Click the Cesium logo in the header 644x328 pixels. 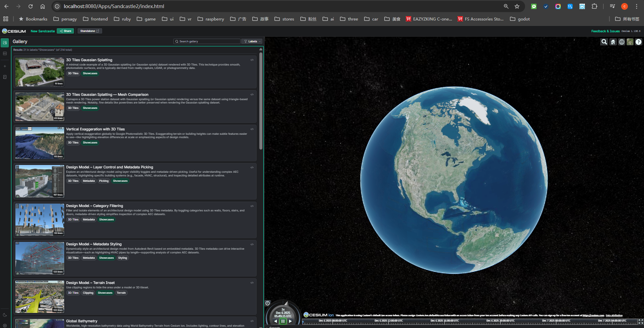coord(14,31)
